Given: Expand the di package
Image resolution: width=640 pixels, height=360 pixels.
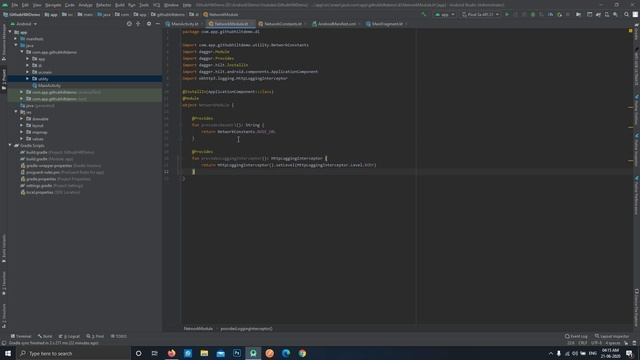Looking at the screenshot, I should coord(28,65).
